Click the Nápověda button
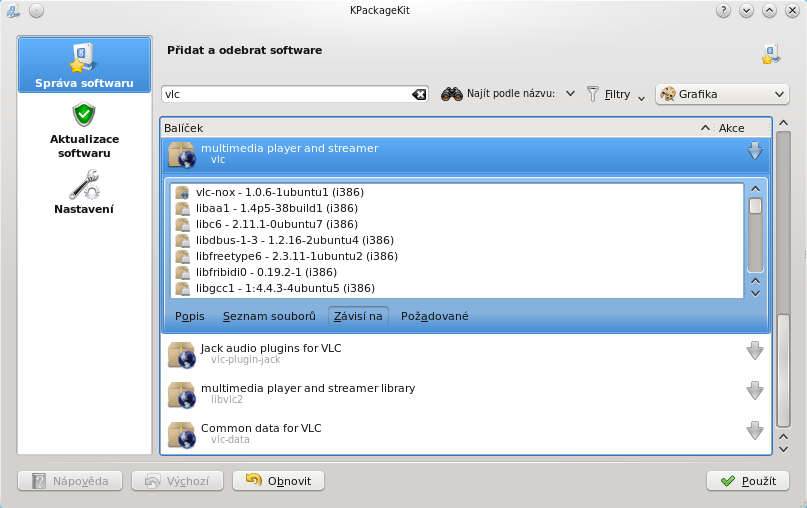This screenshot has width=807, height=508. pos(70,481)
